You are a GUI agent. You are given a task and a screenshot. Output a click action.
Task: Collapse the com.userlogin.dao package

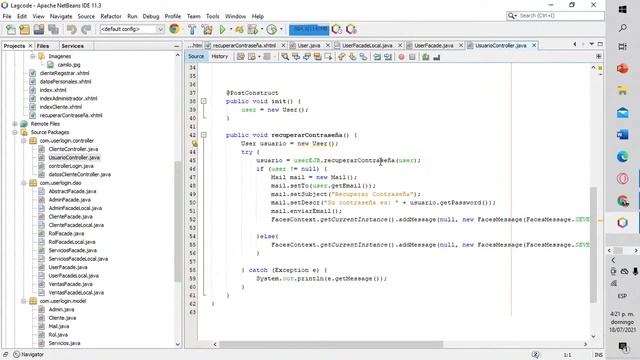(x=24, y=183)
